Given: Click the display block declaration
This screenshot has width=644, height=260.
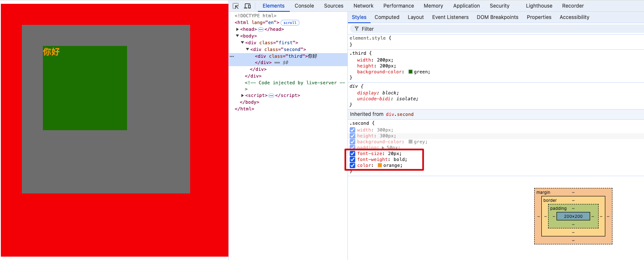Looking at the screenshot, I should click(378, 93).
